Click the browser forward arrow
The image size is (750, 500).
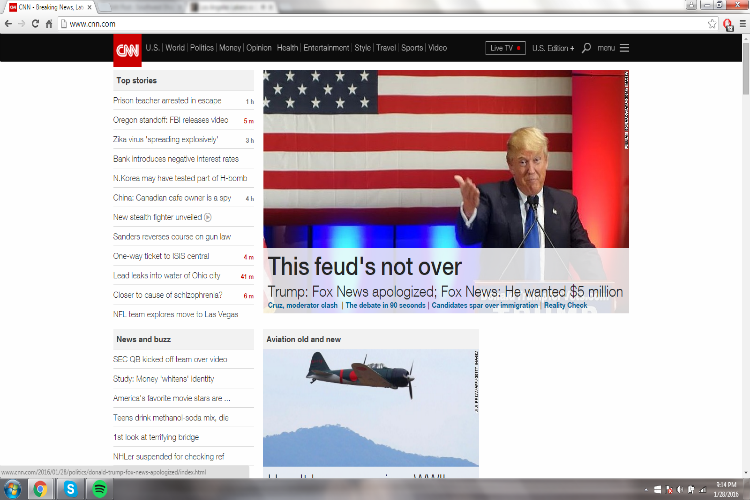[x=22, y=23]
